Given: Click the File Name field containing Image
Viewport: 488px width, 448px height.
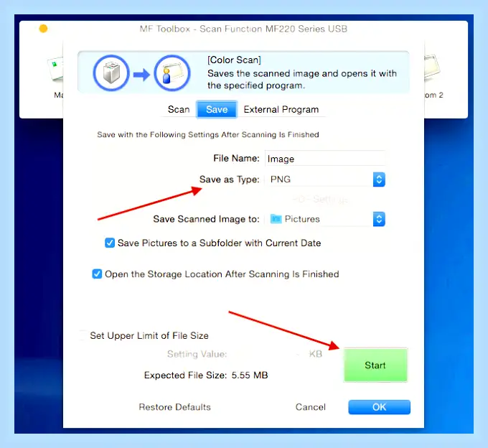Looking at the screenshot, I should [325, 159].
